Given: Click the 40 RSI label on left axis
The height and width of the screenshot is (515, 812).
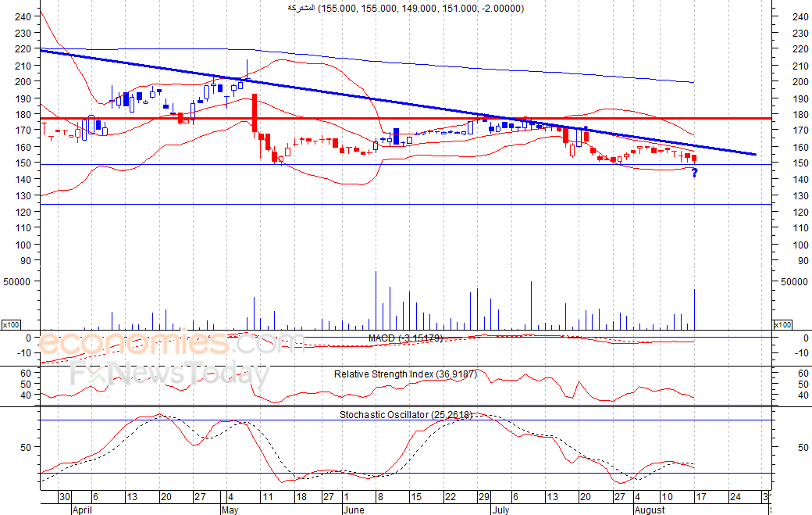Looking at the screenshot, I should pos(26,395).
